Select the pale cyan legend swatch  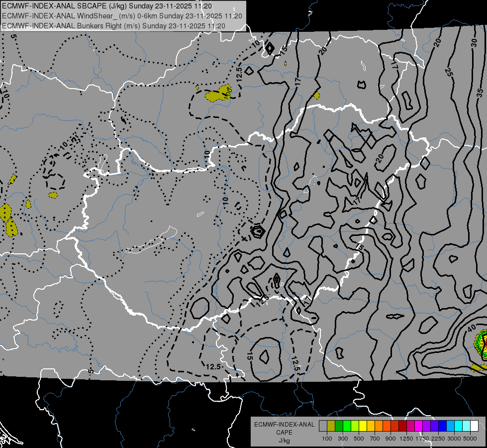coord(466,426)
